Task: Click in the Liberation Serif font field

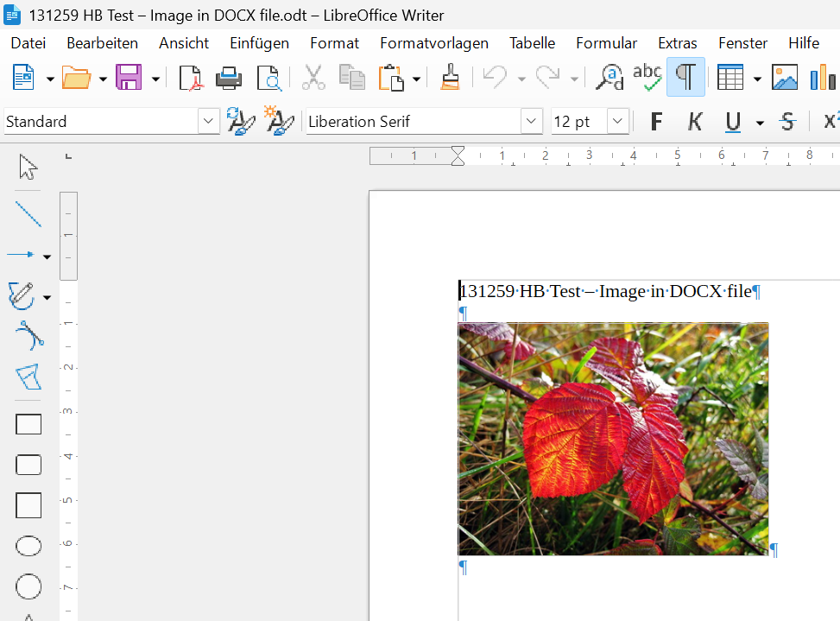Action: (x=411, y=122)
